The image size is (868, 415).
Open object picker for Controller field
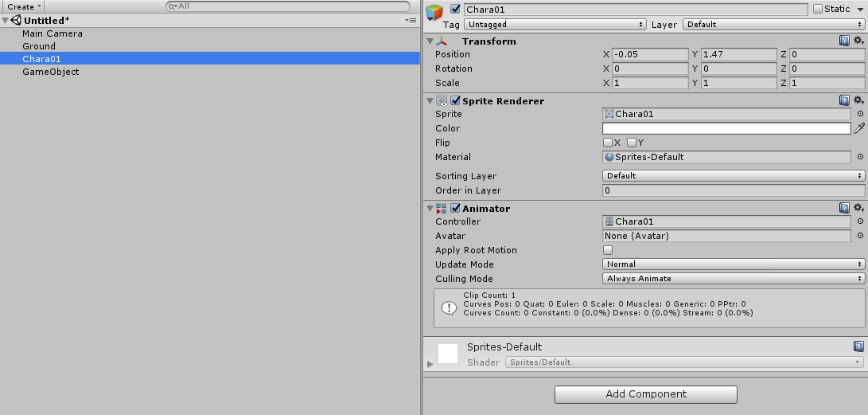(x=860, y=221)
